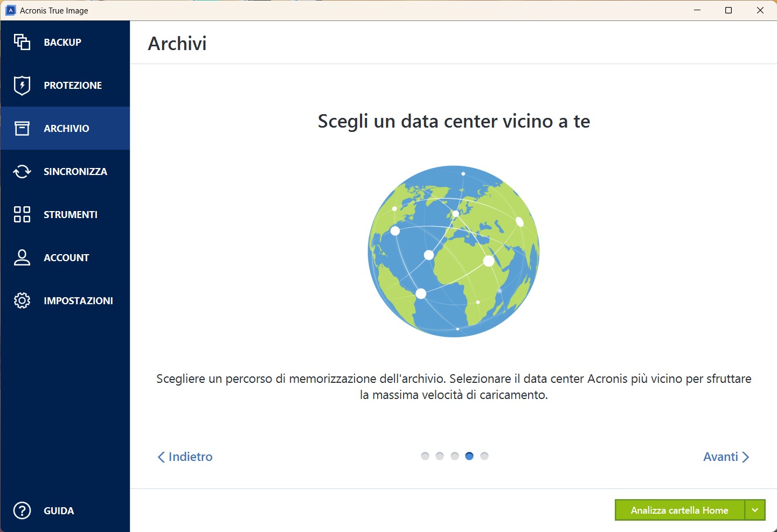Click the Avanti link text
The image size is (777, 532).
(x=720, y=457)
